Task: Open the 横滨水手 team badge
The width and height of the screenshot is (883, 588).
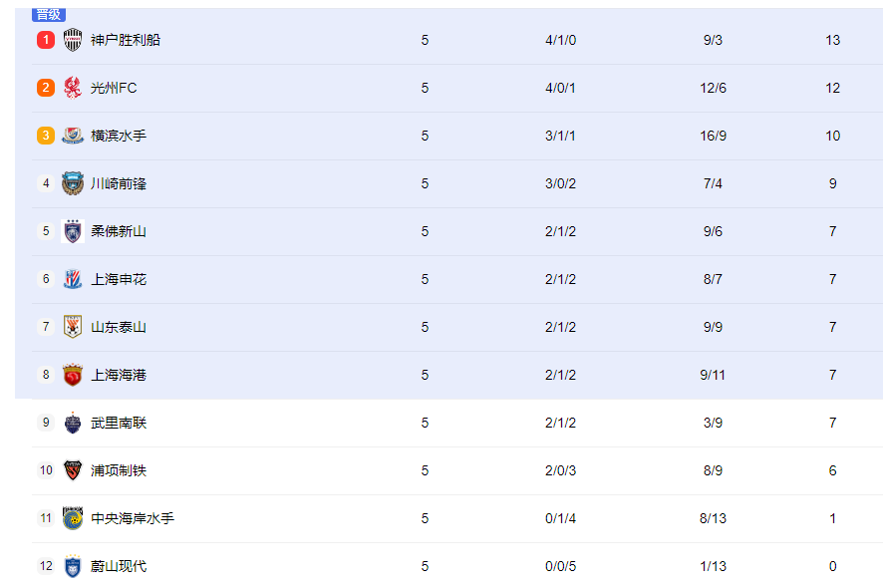Action: (x=72, y=136)
